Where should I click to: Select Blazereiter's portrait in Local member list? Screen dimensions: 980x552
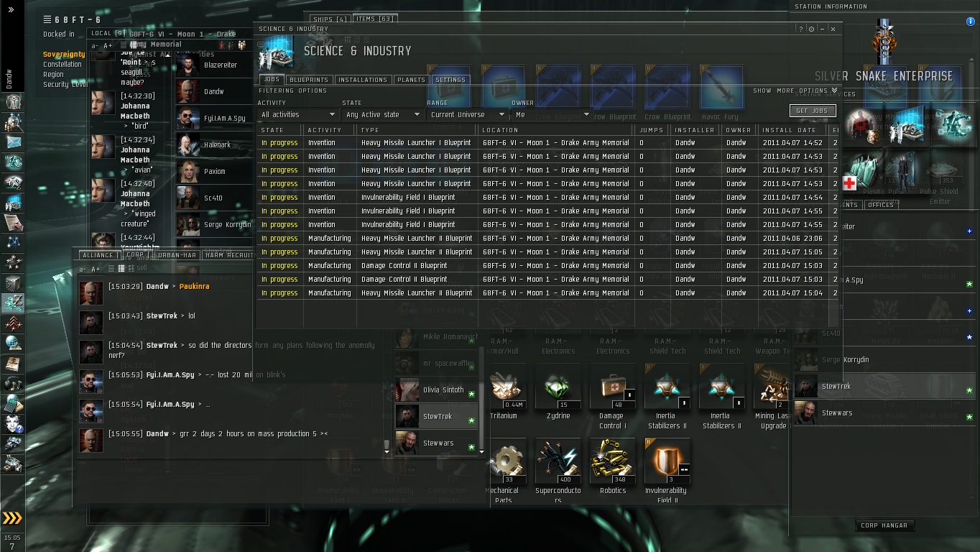(x=188, y=65)
